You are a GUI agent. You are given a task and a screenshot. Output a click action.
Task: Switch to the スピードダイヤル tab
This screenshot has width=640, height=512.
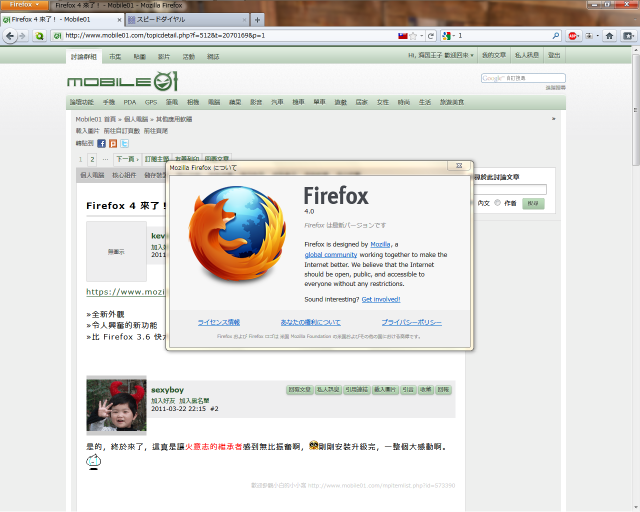tap(187, 19)
